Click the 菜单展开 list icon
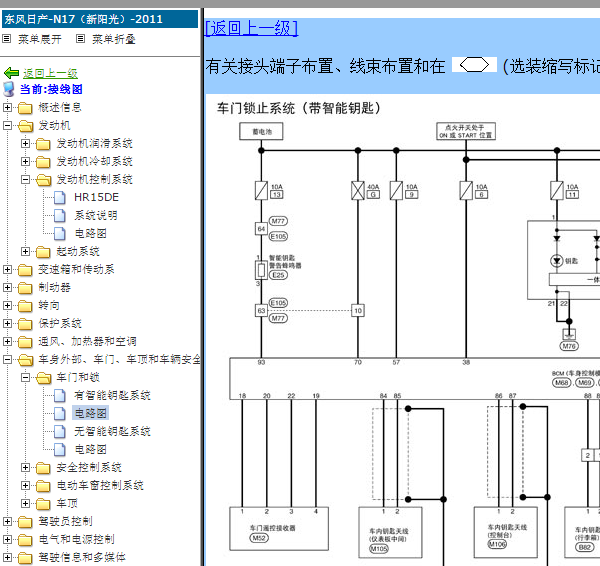Screen dimensions: 600x566 [7, 39]
